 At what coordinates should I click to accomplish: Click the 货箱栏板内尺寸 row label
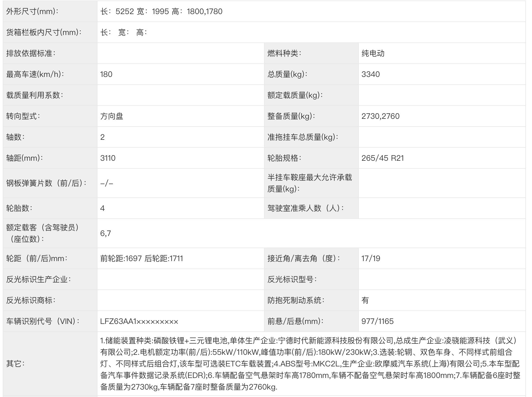click(44, 32)
